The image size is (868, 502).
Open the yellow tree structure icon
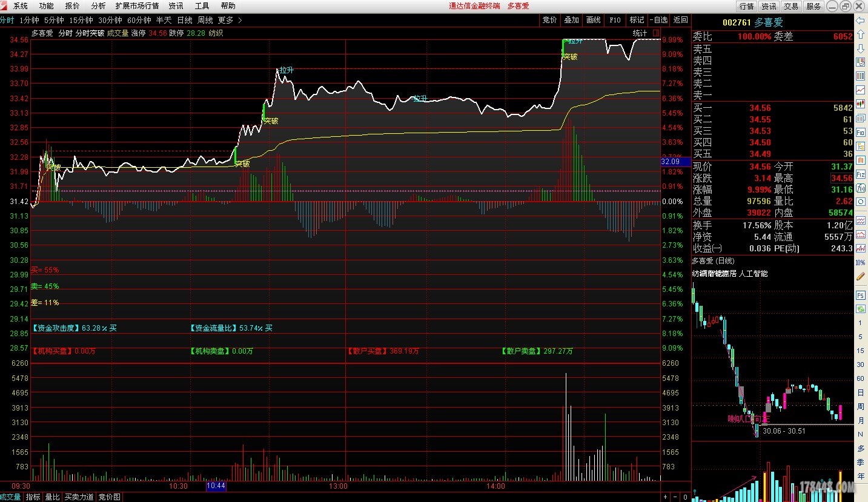coord(860,146)
